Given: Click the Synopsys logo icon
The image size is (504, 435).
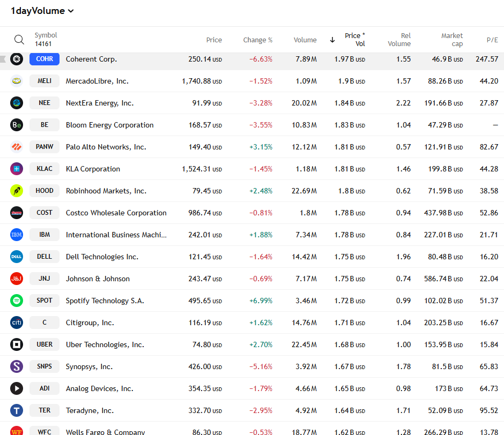Looking at the screenshot, I should click(x=17, y=366).
